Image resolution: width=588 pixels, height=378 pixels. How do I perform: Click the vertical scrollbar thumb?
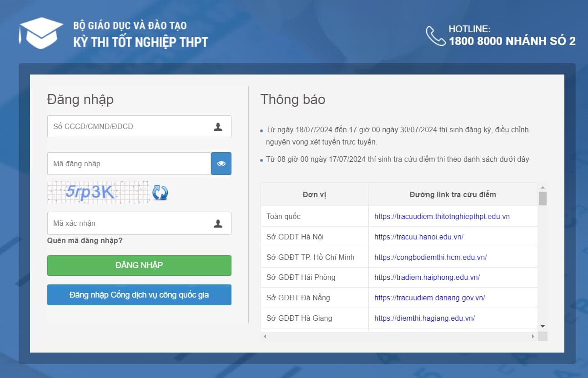pos(543,199)
